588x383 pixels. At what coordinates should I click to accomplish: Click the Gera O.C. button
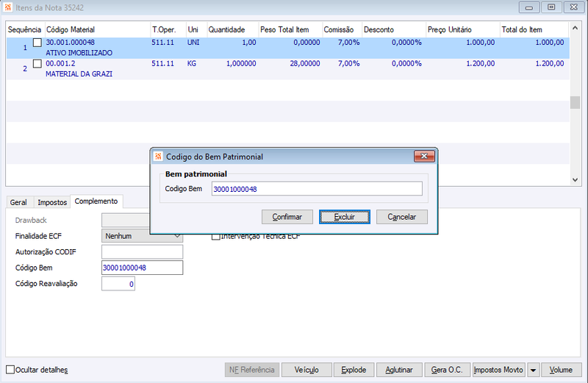(x=447, y=370)
